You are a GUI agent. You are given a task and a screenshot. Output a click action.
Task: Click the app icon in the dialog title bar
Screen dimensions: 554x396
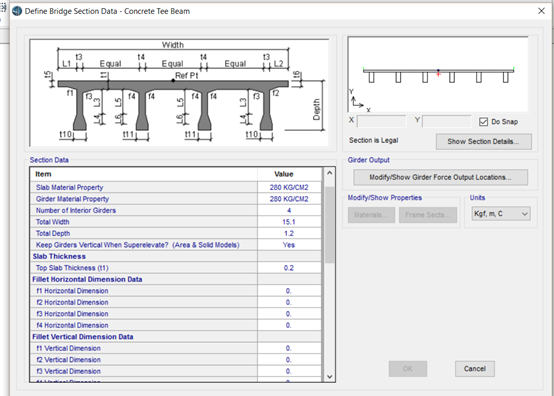coord(17,11)
